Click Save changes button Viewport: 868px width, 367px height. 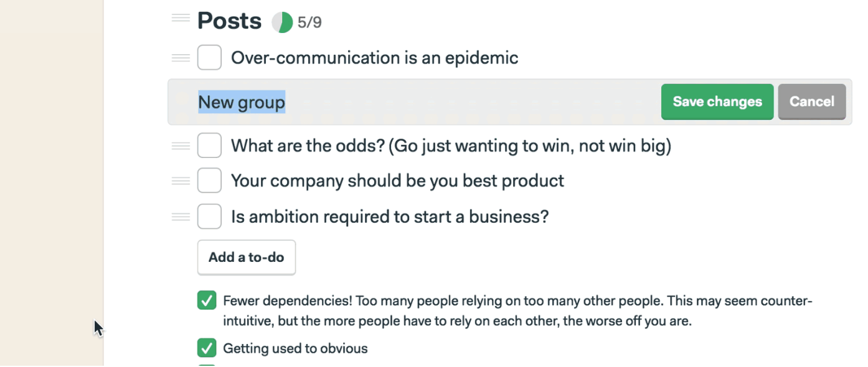click(717, 101)
